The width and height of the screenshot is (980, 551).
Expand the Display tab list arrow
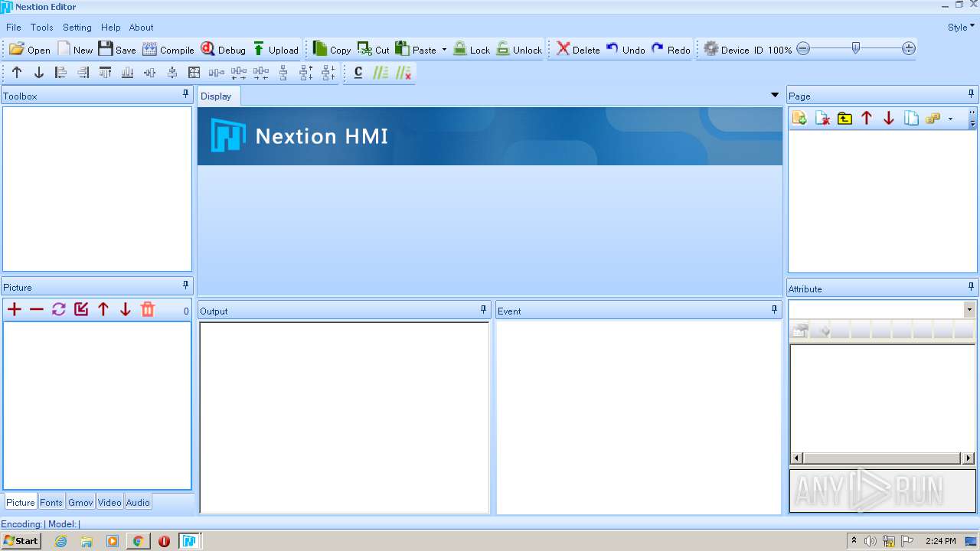(775, 95)
